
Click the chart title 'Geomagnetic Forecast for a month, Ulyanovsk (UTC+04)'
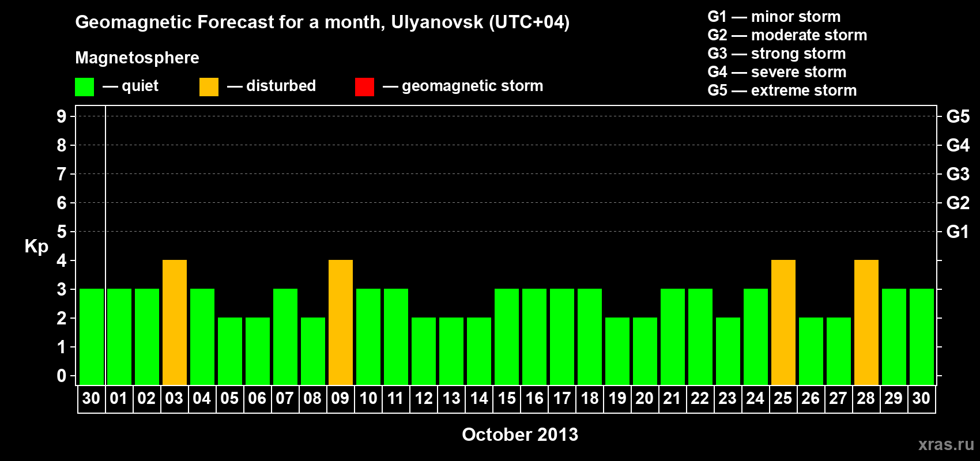pyautogui.click(x=322, y=22)
